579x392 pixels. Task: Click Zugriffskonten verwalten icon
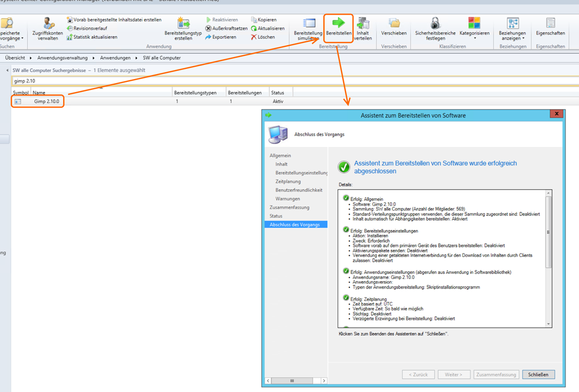pos(48,23)
